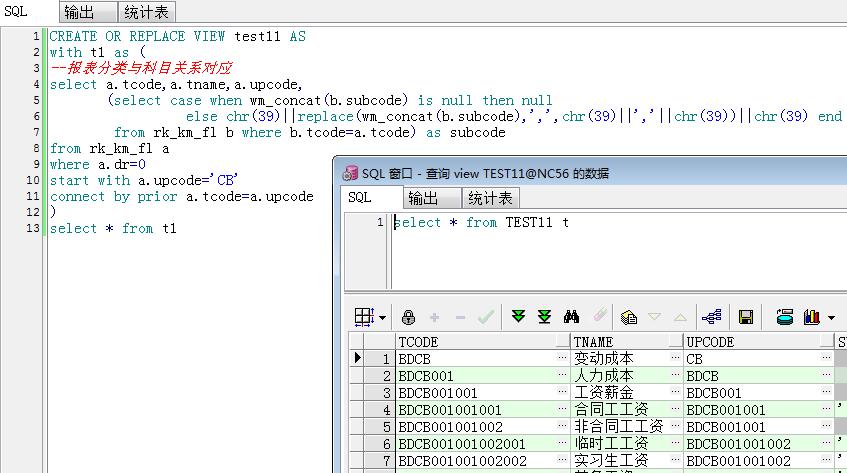The width and height of the screenshot is (847, 473).
Task: Click the fetch next page green arrows icon
Action: point(519,317)
